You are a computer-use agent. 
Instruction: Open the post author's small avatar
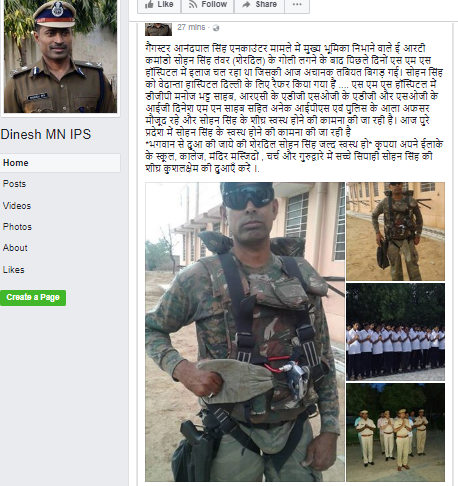pyautogui.click(x=158, y=29)
